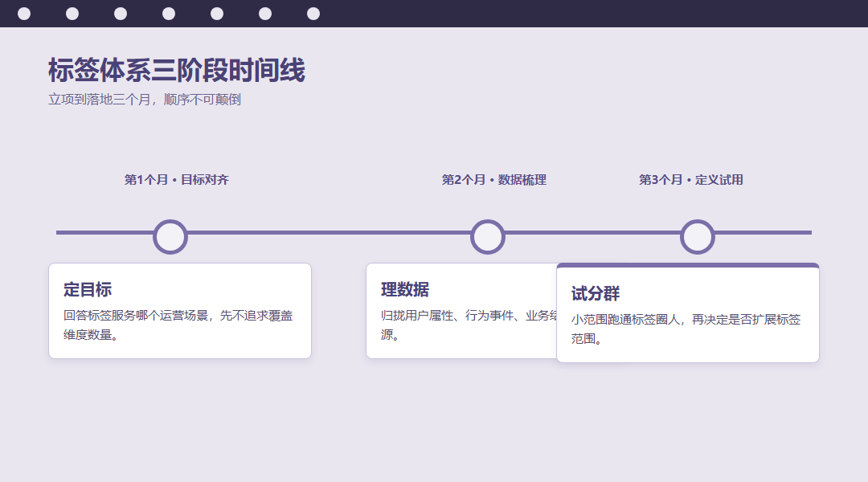Viewport: 868px width, 482px height.
Task: Click the label 第3个月 · 定义试用
Action: (691, 180)
